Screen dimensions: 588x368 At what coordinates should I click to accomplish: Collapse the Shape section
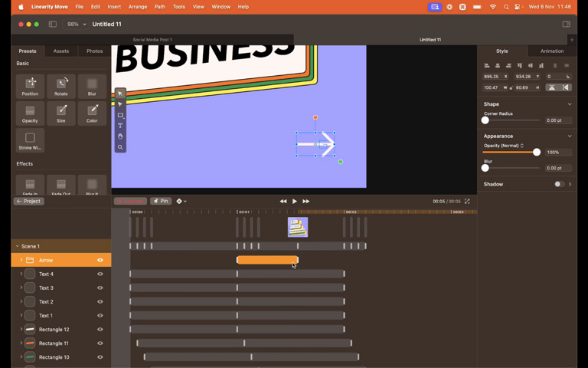[570, 104]
